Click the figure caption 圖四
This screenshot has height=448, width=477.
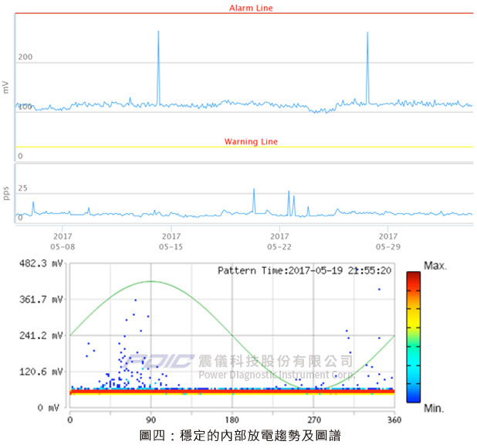pyautogui.click(x=240, y=436)
